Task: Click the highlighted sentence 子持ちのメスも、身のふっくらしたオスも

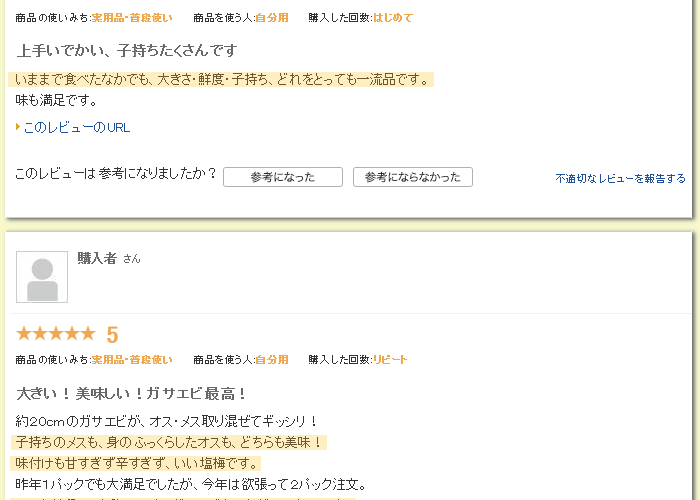Action: coord(169,442)
